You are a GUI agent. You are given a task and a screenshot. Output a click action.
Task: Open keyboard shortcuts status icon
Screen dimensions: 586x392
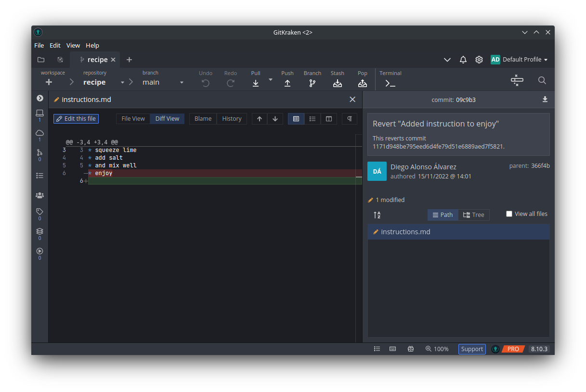click(x=393, y=349)
